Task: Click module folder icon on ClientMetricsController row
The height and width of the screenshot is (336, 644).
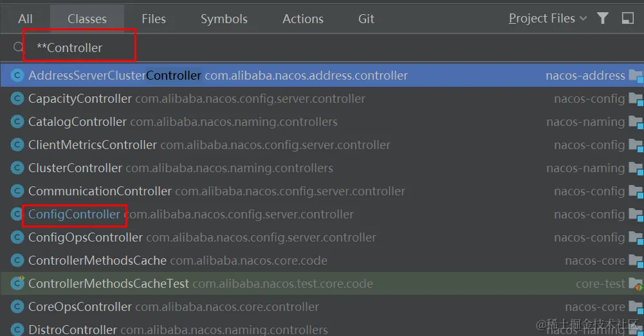Action: tap(636, 145)
